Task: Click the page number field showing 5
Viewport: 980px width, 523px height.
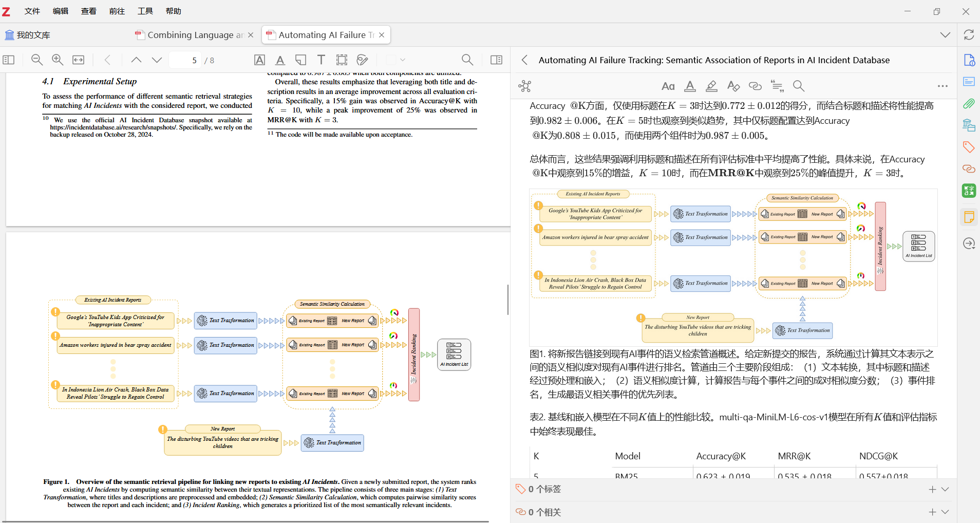Action: [185, 60]
